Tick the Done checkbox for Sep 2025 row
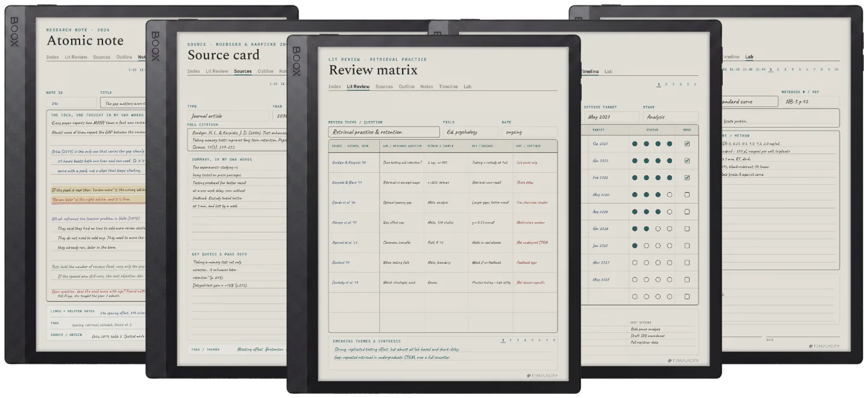868x398 pixels. coord(687,144)
